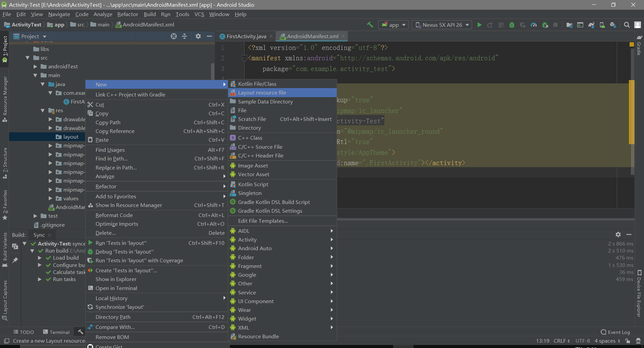This screenshot has width=644, height=348.
Task: Switch to FirstActivity.java tab
Action: click(x=246, y=36)
